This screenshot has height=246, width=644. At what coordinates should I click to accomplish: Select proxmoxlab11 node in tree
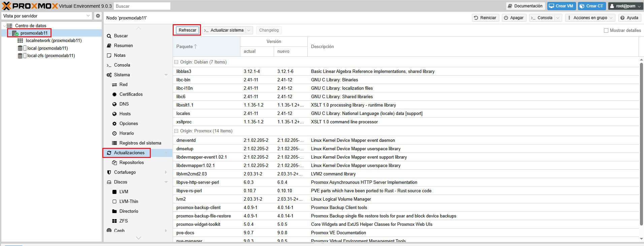[x=34, y=33]
